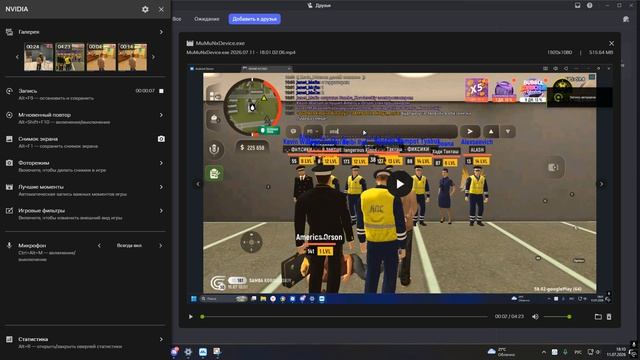
Task: Click Добавить в друзья button
Action: pyautogui.click(x=254, y=19)
